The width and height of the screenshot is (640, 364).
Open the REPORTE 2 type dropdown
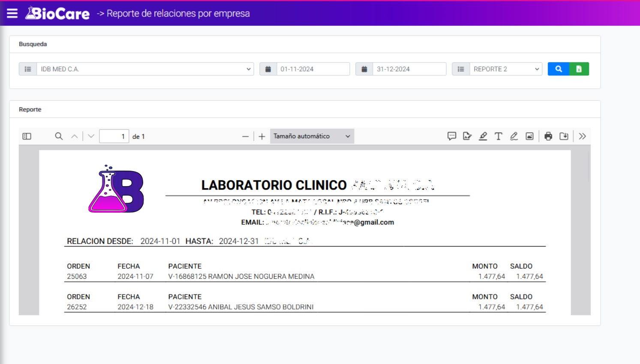click(505, 69)
